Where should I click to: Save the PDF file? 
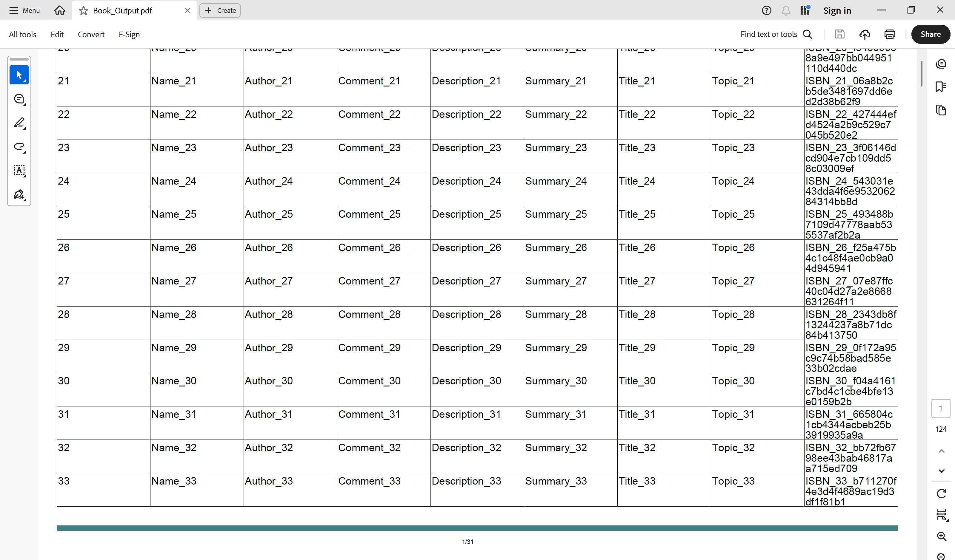(839, 34)
